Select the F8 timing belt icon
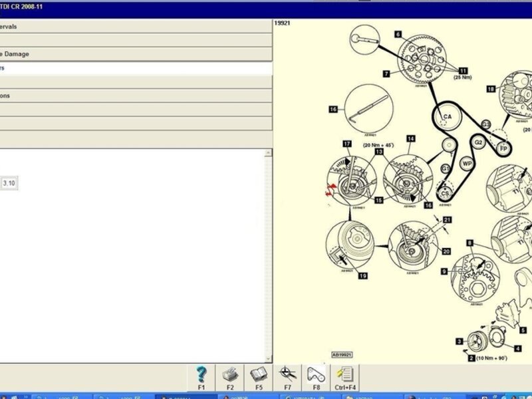Image resolution: width=532 pixels, height=399 pixels. click(316, 375)
